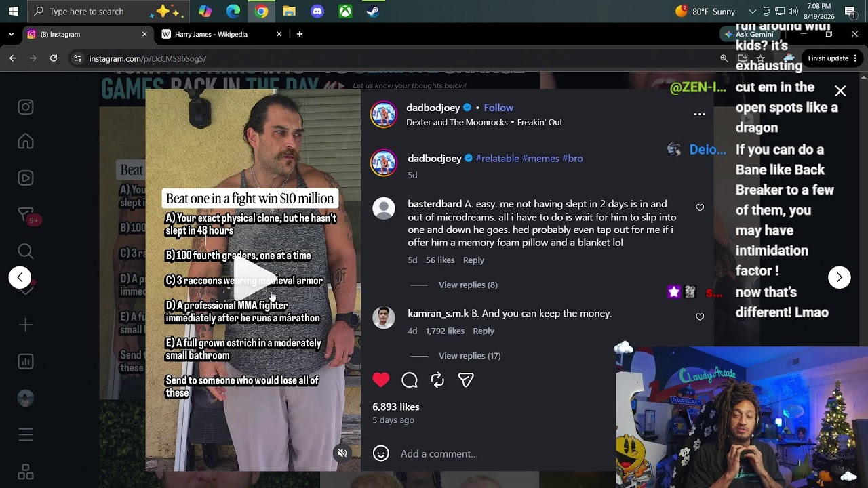
Task: Open the #bro hashtag
Action: pyautogui.click(x=572, y=158)
